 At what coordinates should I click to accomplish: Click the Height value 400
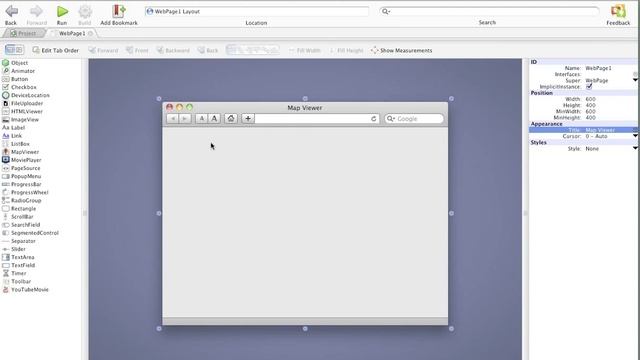(x=591, y=105)
